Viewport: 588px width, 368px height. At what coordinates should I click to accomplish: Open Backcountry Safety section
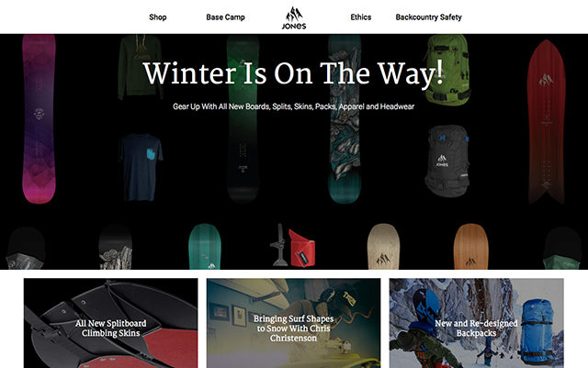pos(429,17)
